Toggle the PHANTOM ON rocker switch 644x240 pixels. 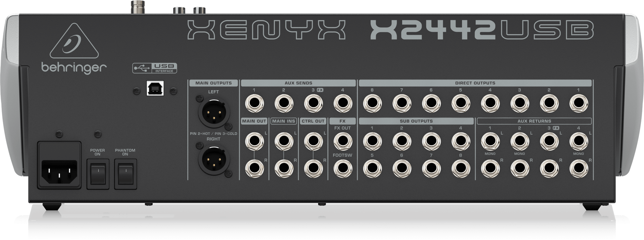pos(125,174)
